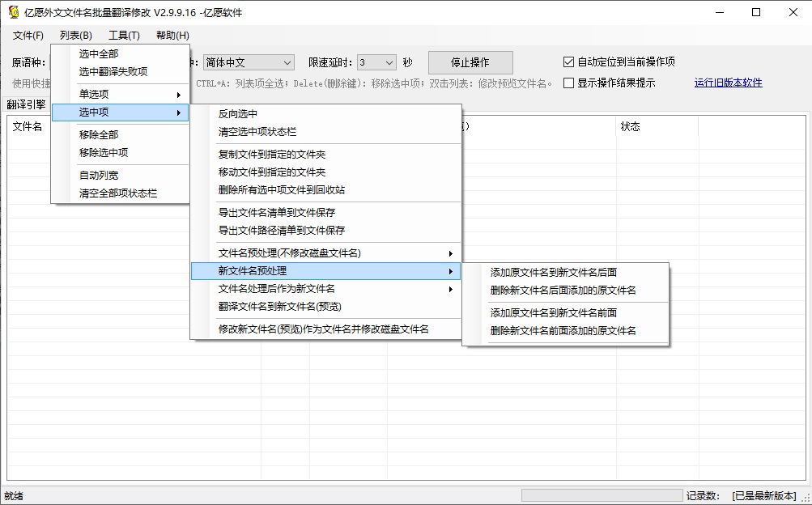Choose 选中全部 from the list menu
812x505 pixels.
pyautogui.click(x=120, y=53)
